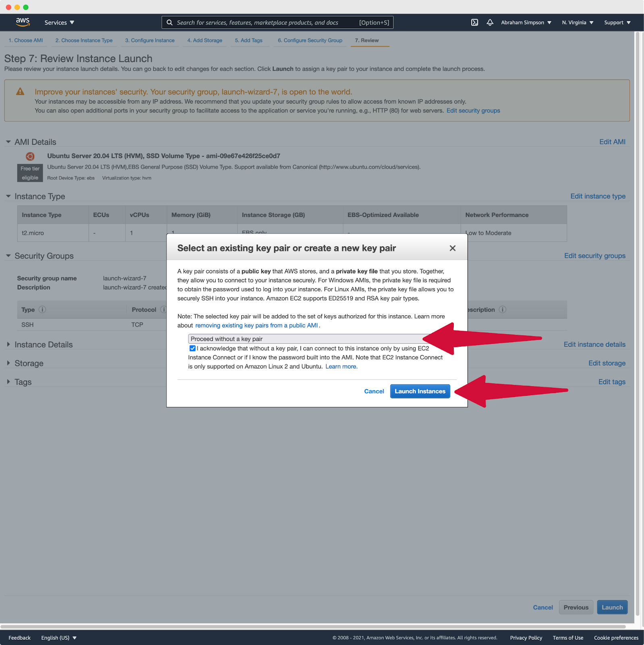Open the N. Virginia region dropdown
Screen dimensions: 644x645
(578, 23)
